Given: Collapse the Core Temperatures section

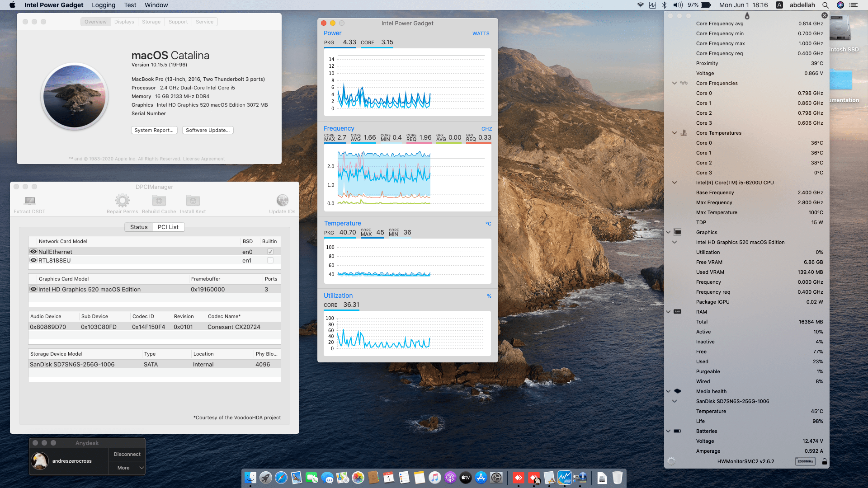Looking at the screenshot, I should click(674, 133).
